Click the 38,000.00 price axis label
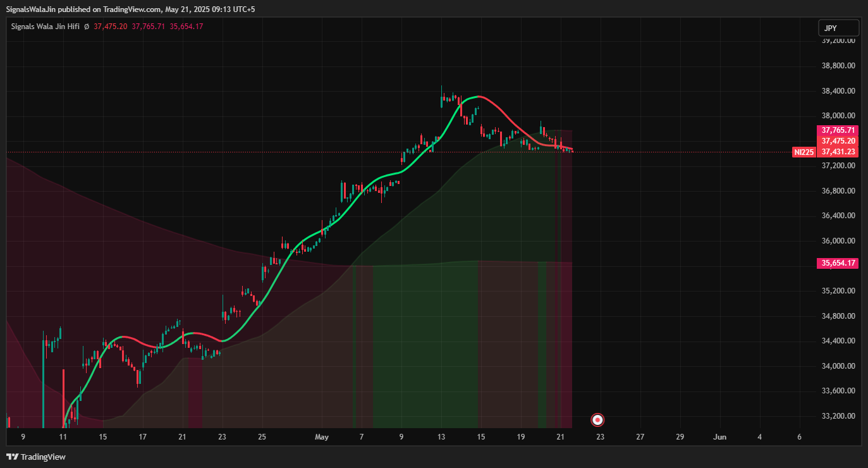This screenshot has height=468, width=868. 838,116
